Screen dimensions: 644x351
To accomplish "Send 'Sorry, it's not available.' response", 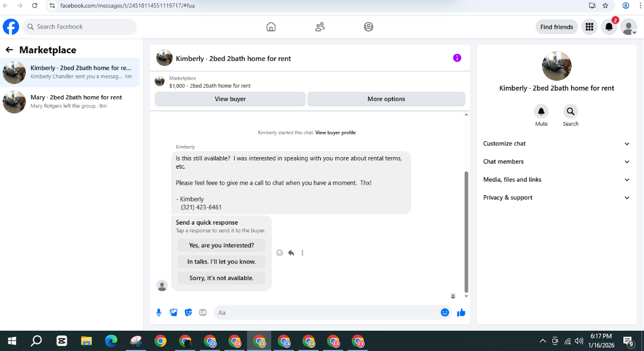I will [x=222, y=278].
